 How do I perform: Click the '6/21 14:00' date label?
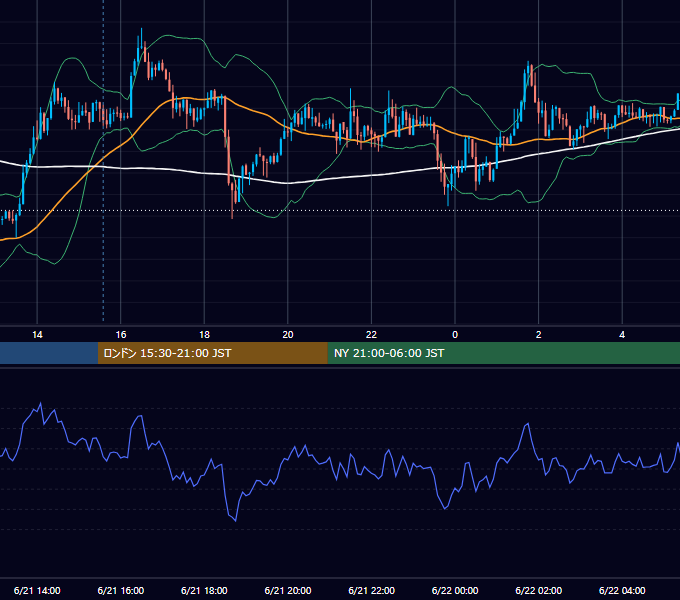click(x=37, y=590)
